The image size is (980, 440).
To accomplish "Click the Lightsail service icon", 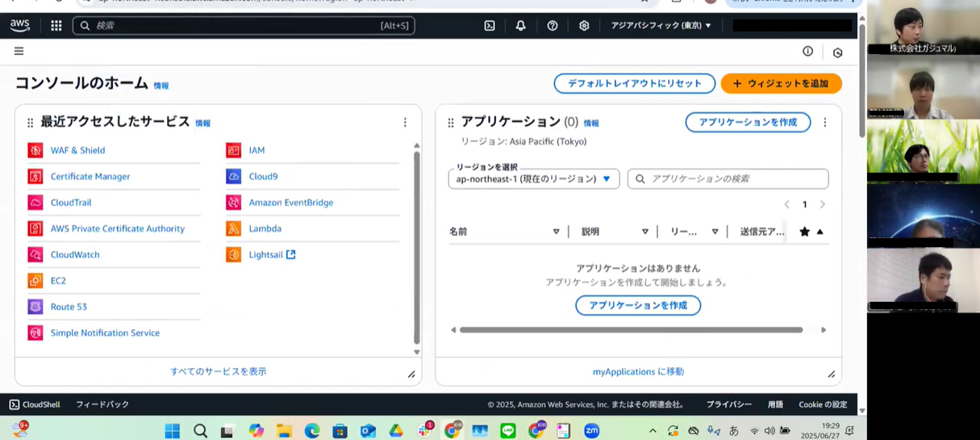I will [x=233, y=254].
